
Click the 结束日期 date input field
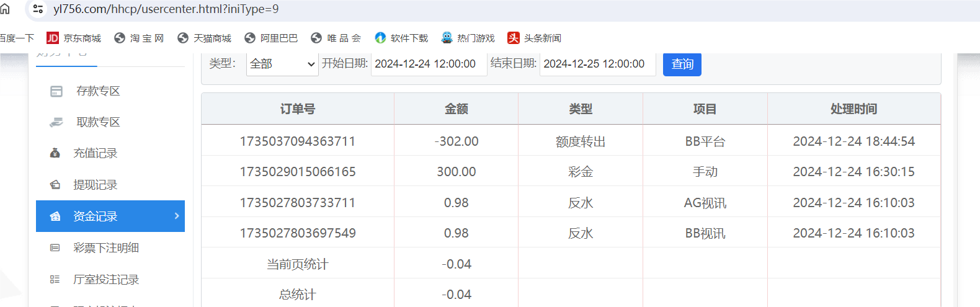pos(597,64)
